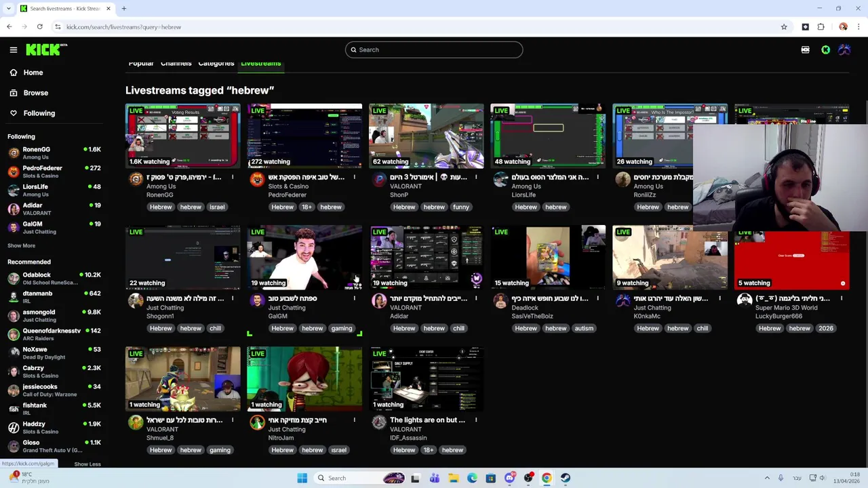Open options menu for PedroFederer stream
Viewport: 868px width, 488px height.
pyautogui.click(x=354, y=178)
